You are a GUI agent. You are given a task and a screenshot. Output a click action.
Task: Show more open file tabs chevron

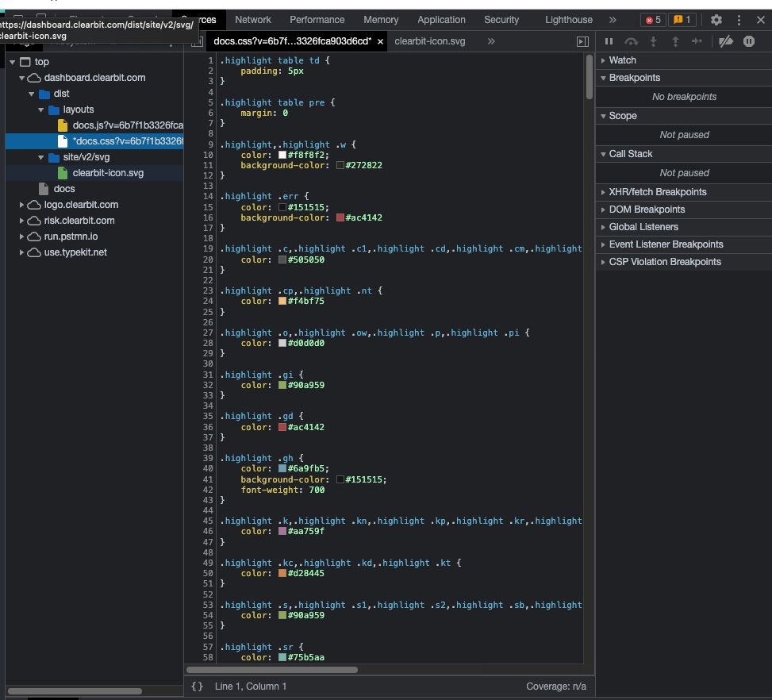click(491, 41)
